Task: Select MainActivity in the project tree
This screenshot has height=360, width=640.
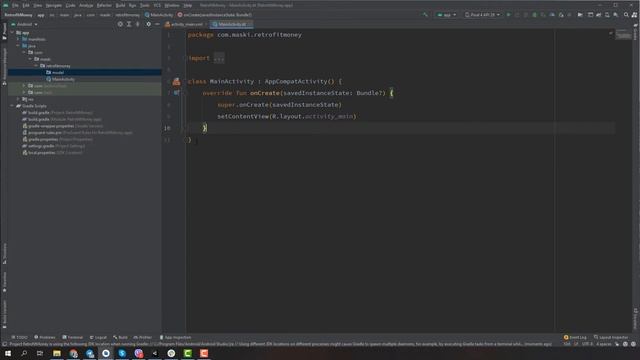Action: (60, 79)
